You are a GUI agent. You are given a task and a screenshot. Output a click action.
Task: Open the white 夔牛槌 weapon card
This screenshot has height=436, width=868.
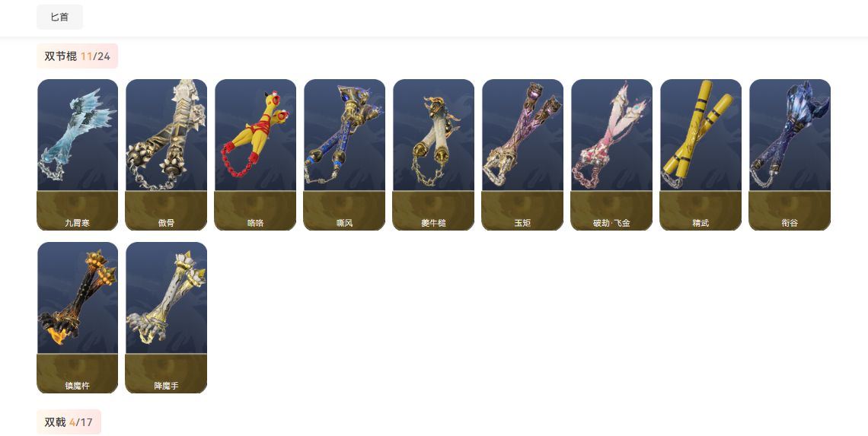(433, 154)
